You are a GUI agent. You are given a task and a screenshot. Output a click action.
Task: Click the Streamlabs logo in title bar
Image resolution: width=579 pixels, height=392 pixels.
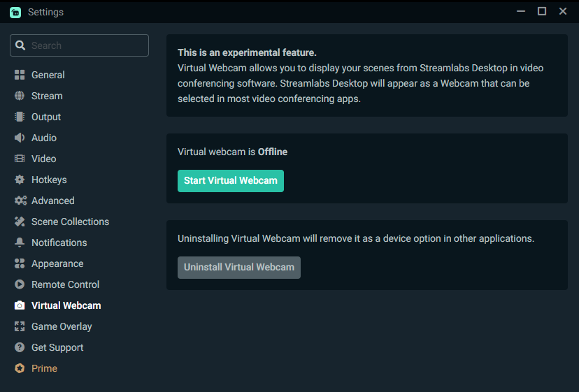tap(15, 12)
